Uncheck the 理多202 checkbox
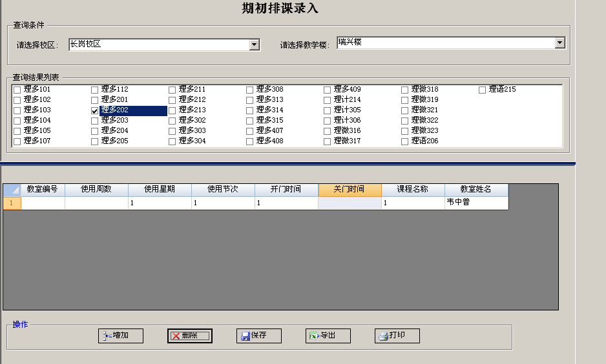Image resolution: width=606 pixels, height=364 pixels. [x=95, y=111]
